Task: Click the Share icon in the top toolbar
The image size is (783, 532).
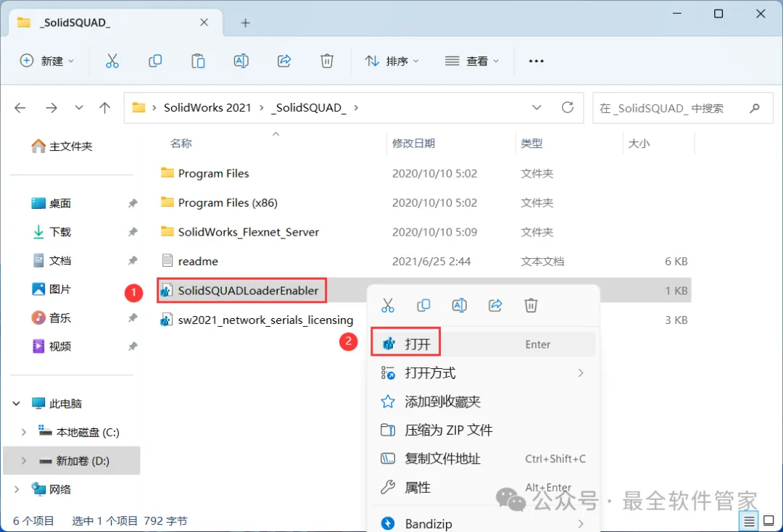Action: (x=284, y=61)
